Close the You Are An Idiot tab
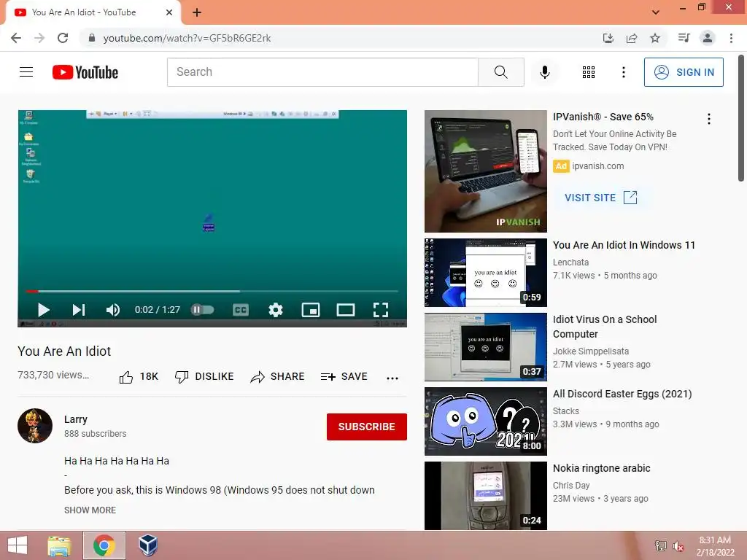747x560 pixels. pyautogui.click(x=169, y=12)
